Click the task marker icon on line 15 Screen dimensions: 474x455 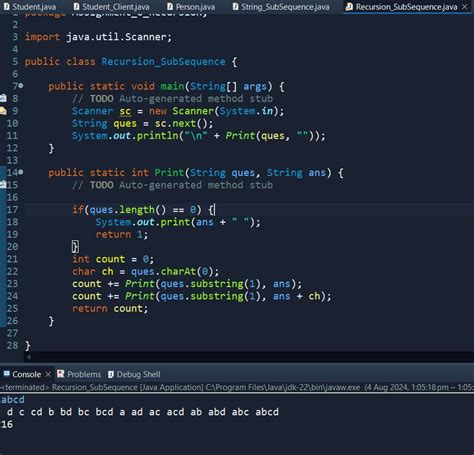point(3,184)
